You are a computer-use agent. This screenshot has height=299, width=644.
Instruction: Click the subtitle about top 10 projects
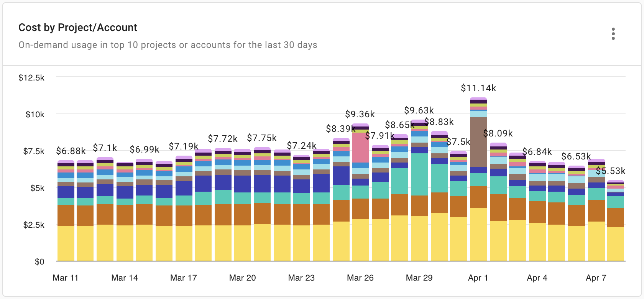click(168, 45)
